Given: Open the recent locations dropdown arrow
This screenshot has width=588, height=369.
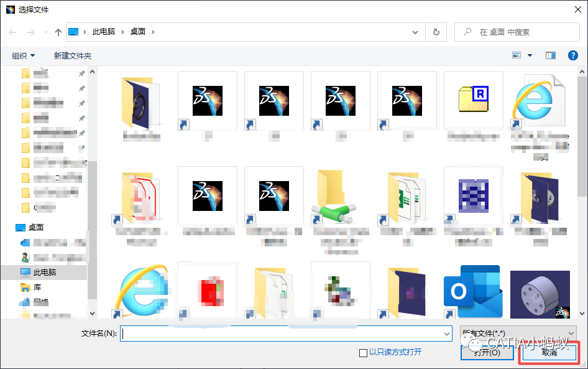Looking at the screenshot, I should [x=45, y=32].
